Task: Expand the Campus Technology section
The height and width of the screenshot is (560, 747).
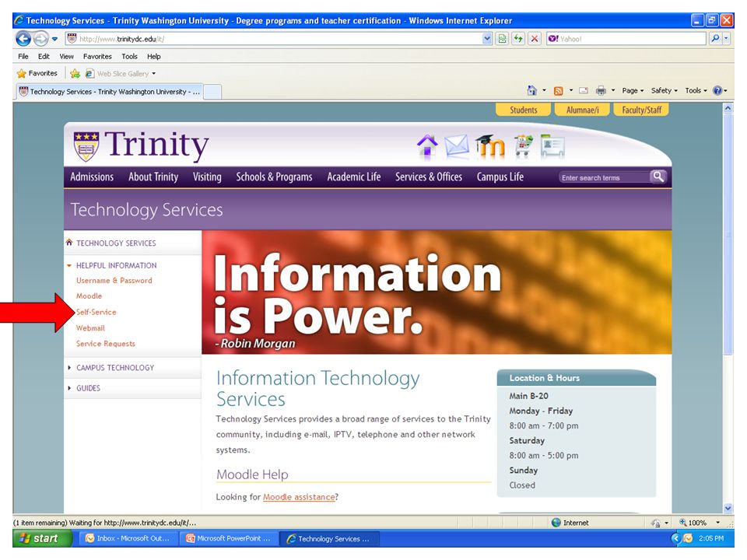Action: tap(115, 368)
